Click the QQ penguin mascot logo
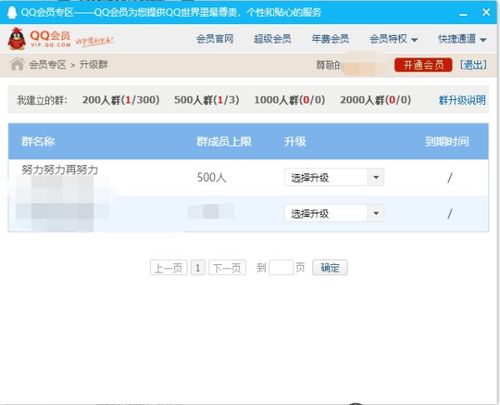The image size is (500, 405). 17,38
